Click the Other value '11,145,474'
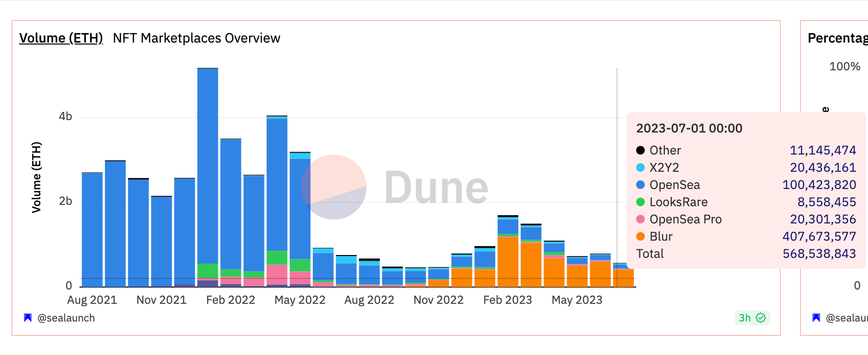Viewport: 868px width, 355px height. [x=822, y=150]
